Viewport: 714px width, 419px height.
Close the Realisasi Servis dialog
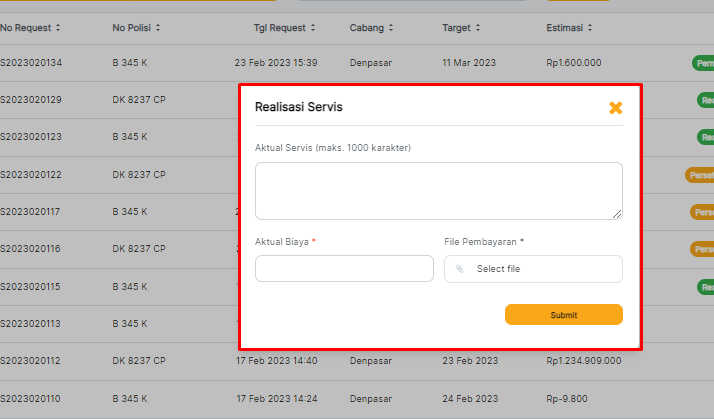tap(615, 107)
